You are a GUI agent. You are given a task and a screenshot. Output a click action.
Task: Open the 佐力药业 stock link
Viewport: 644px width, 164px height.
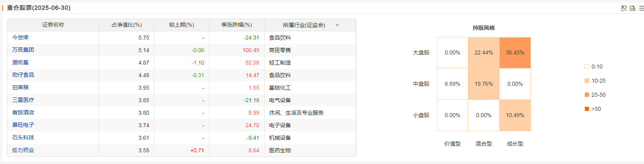(23, 150)
